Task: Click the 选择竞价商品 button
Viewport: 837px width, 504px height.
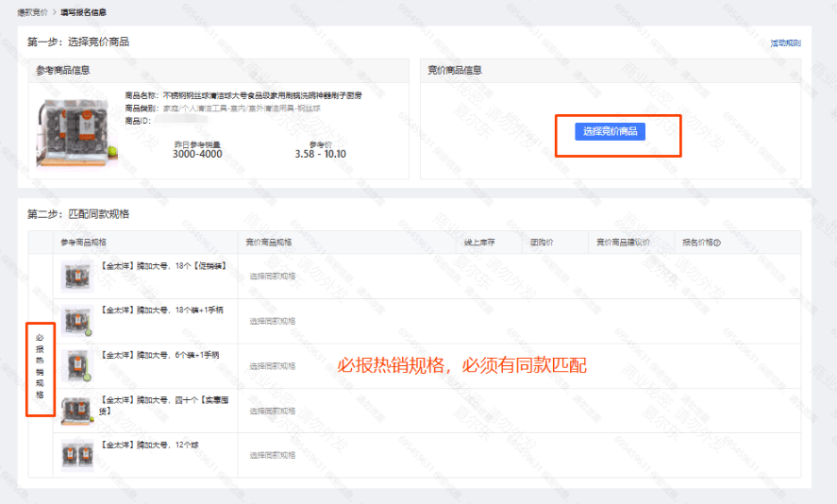Action: 610,132
